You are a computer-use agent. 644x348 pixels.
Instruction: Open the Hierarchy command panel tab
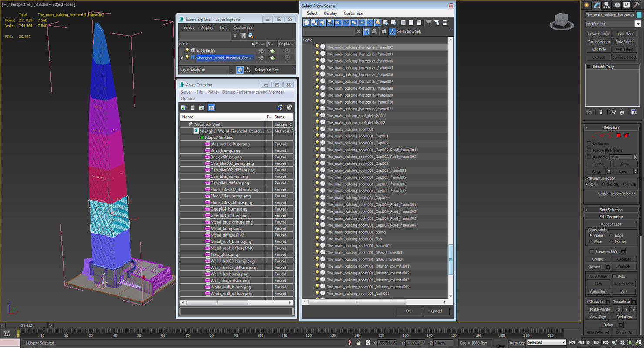tap(607, 5)
